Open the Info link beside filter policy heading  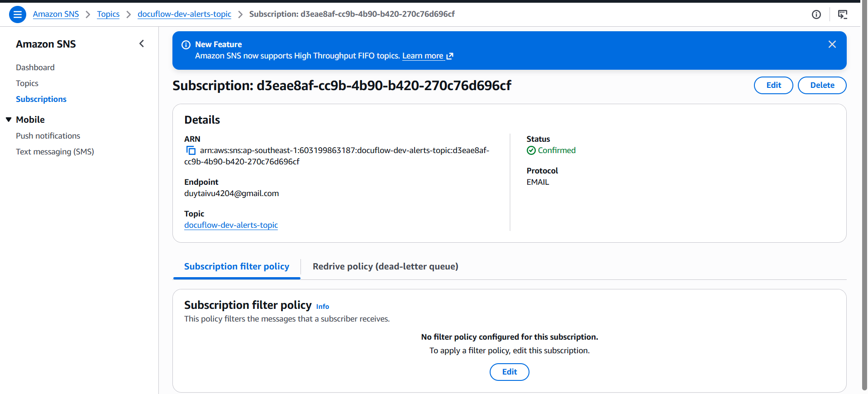tap(322, 307)
